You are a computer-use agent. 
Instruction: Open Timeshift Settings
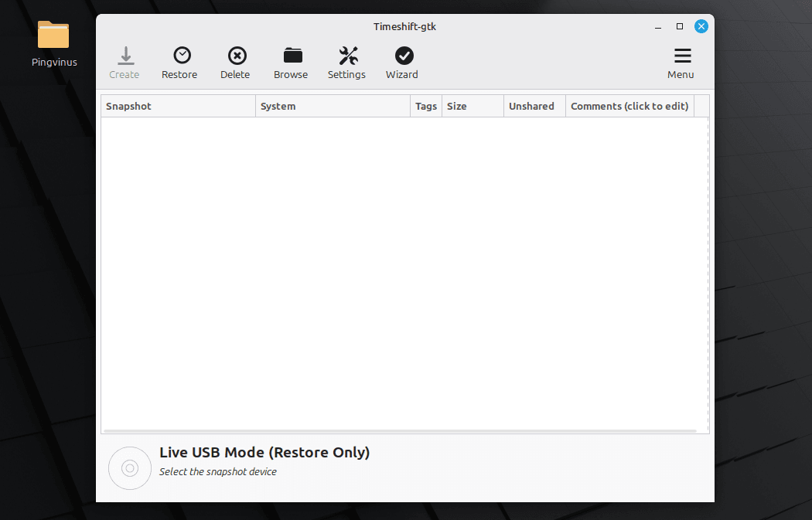[x=347, y=56]
